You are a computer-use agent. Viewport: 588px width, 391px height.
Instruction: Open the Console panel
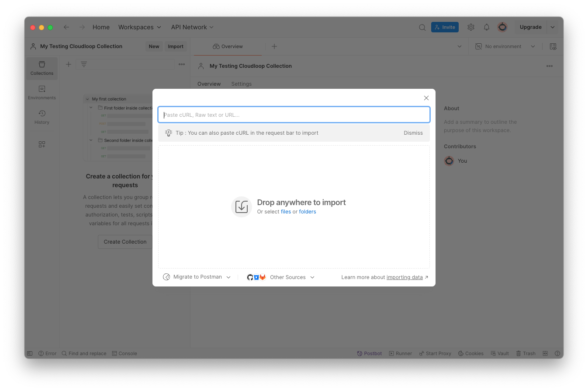(x=125, y=353)
